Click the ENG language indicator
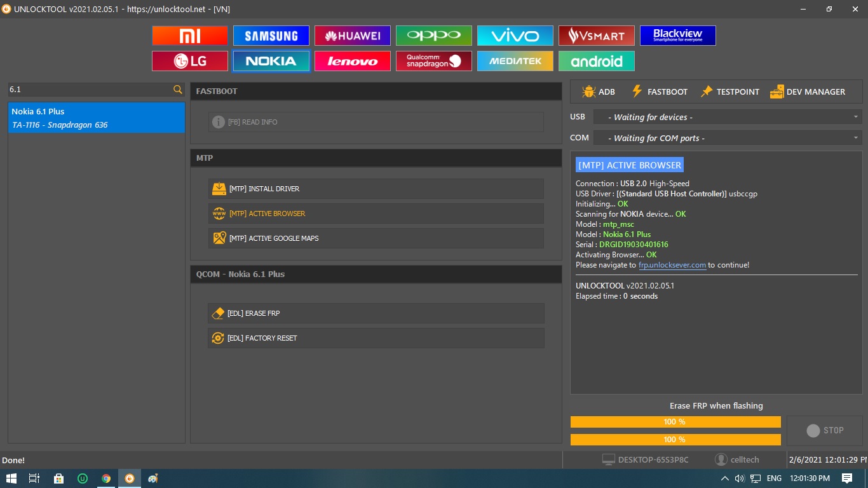Screen dimensions: 868x488 pos(774,478)
